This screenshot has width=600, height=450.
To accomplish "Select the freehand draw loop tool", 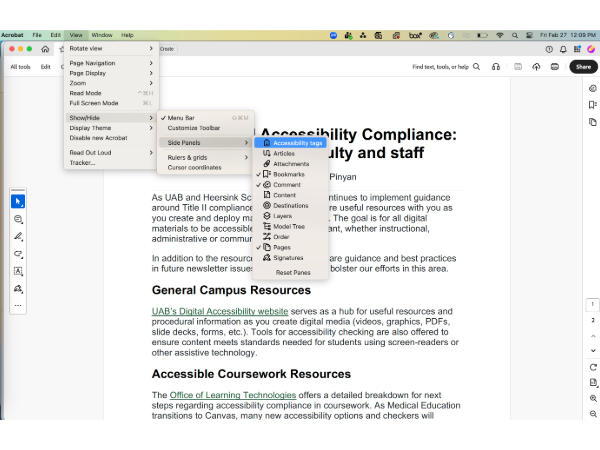I will (x=18, y=254).
